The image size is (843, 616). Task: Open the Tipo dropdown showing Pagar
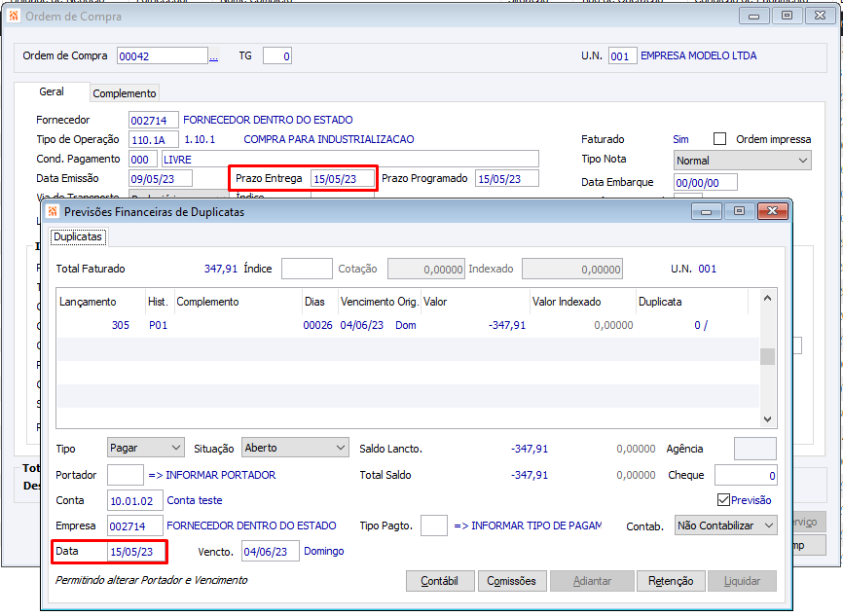146,448
